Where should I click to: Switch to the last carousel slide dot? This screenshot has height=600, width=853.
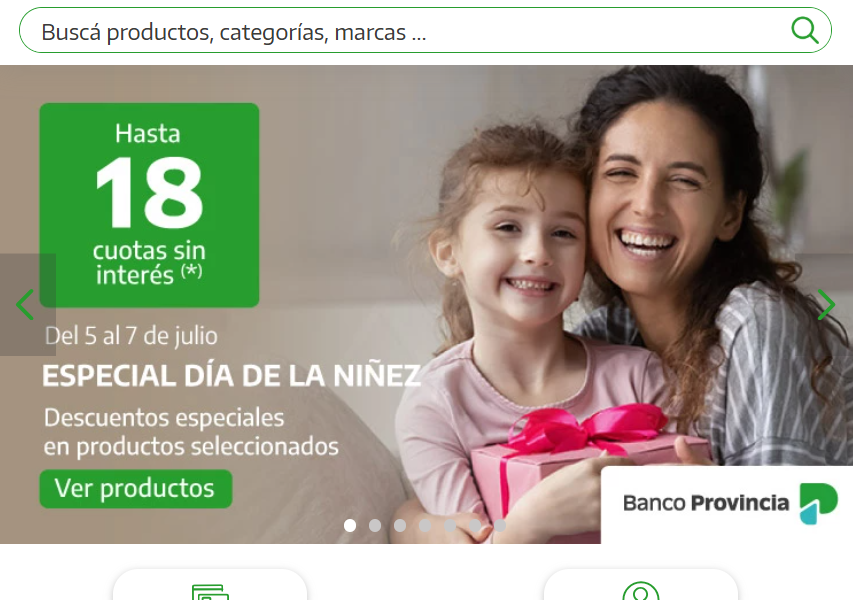point(500,525)
